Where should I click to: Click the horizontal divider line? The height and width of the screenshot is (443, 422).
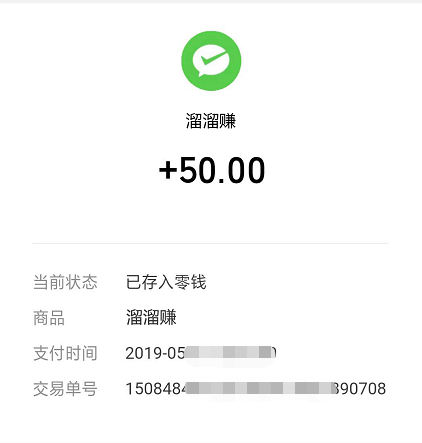coord(210,243)
